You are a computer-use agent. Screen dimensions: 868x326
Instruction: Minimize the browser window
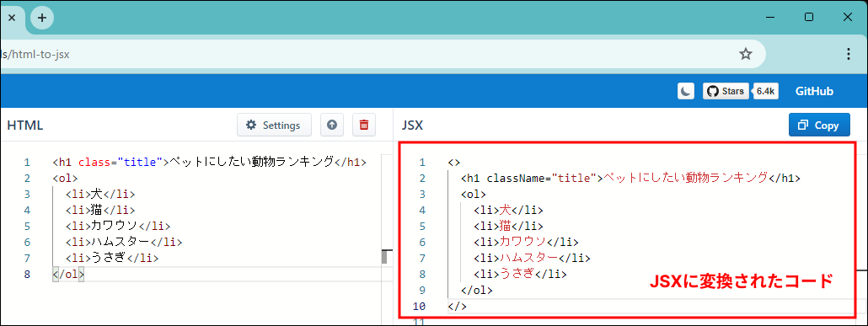pyautogui.click(x=769, y=18)
